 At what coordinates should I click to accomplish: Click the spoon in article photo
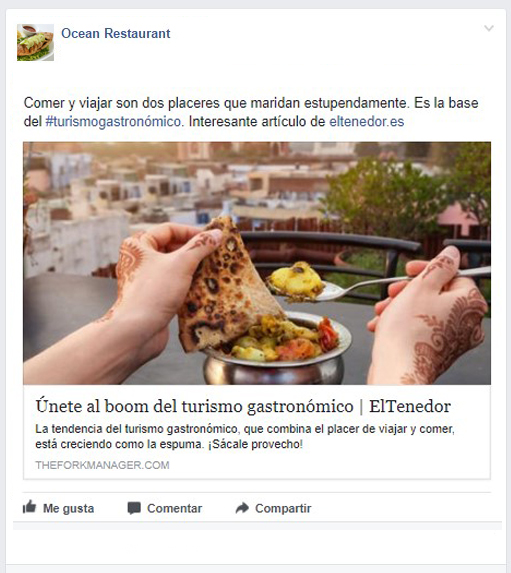pyautogui.click(x=380, y=284)
